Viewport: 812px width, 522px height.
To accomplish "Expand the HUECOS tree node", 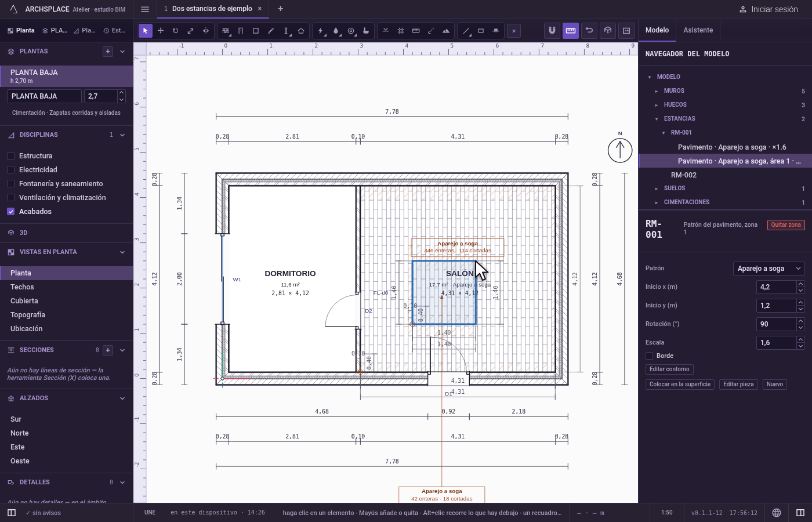I will (x=656, y=105).
